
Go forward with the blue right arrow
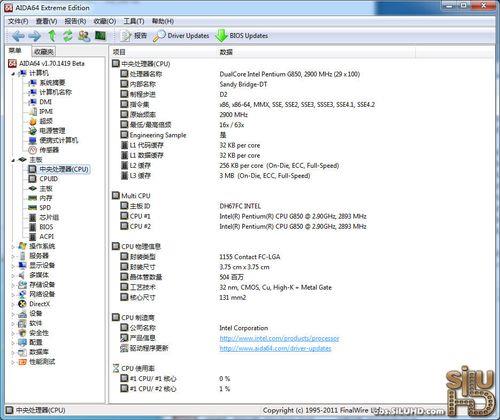coord(34,36)
